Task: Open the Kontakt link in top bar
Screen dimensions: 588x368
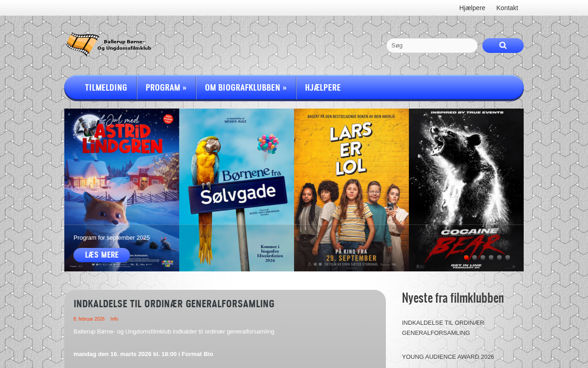Action: 507,8
